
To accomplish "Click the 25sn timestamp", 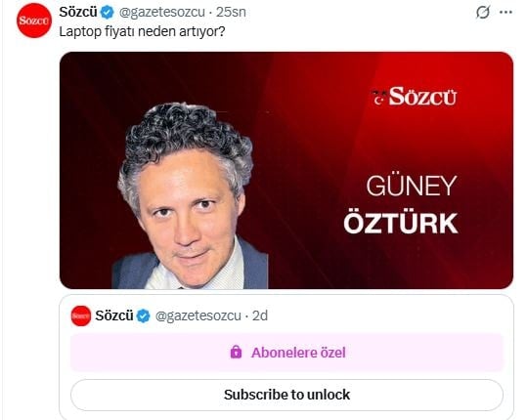I will coord(231,13).
